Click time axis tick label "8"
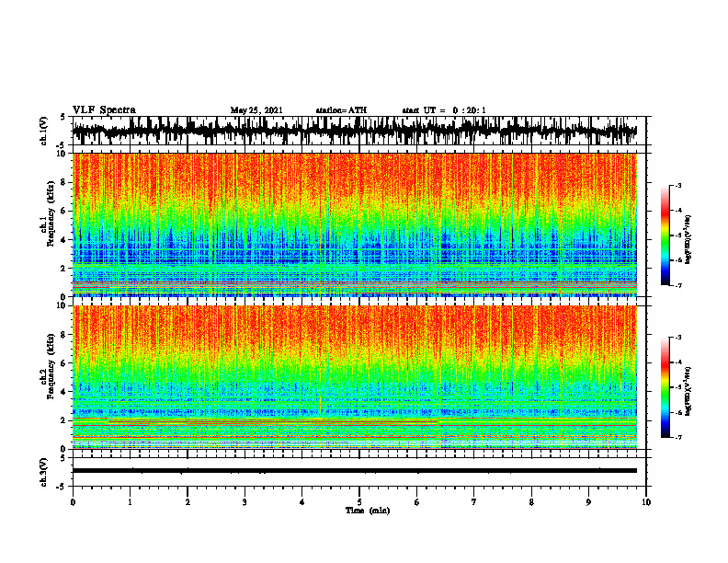The width and height of the screenshot is (728, 563). (531, 502)
